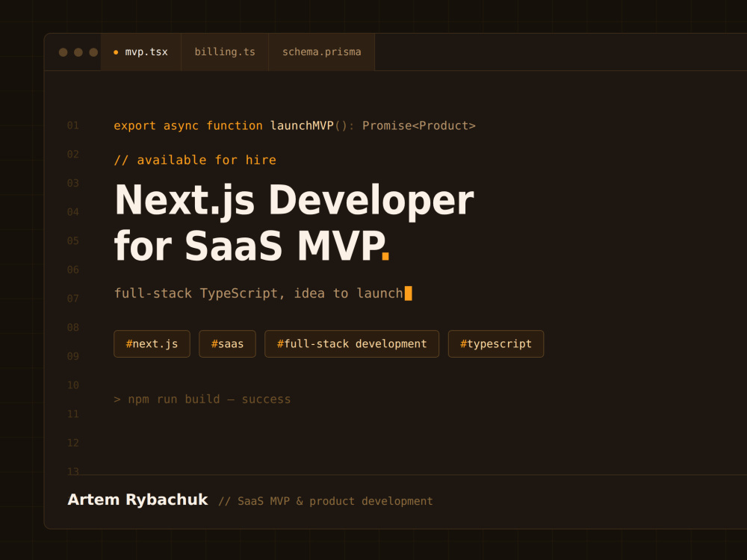Image resolution: width=747 pixels, height=560 pixels.
Task: Click the unsaved dot on mvp.tsx tab
Action: [116, 52]
